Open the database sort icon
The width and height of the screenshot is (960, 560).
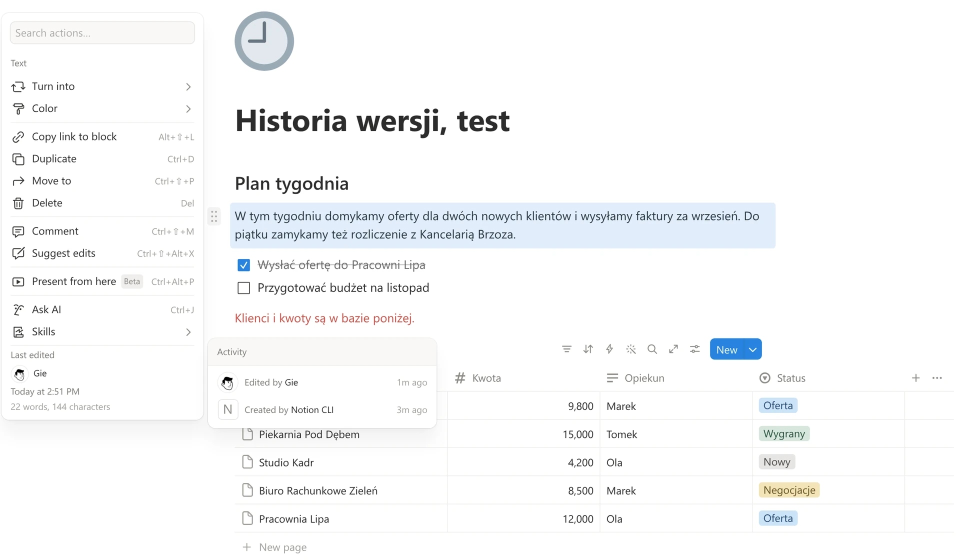[x=588, y=349]
